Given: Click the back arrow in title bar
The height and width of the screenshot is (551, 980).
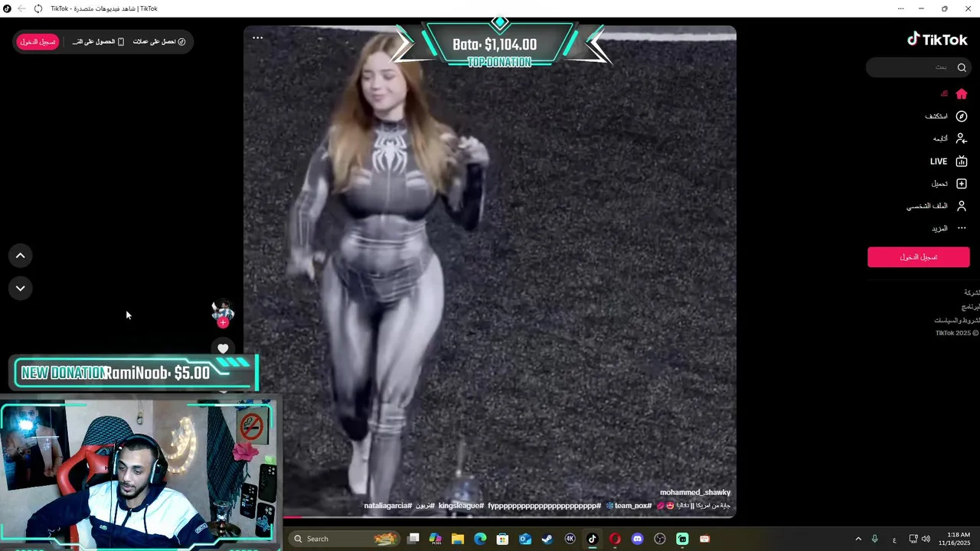Looking at the screenshot, I should (x=21, y=8).
